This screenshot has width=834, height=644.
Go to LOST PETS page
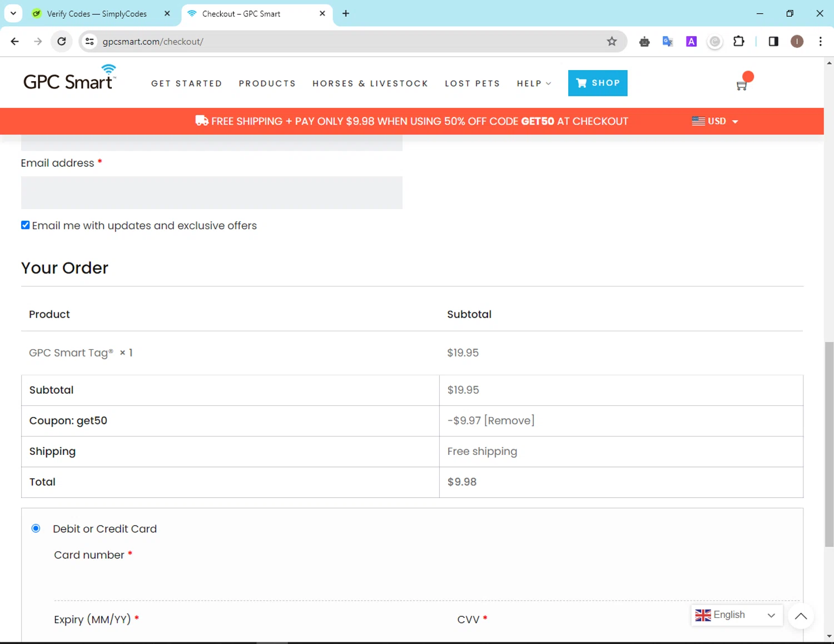tap(473, 83)
